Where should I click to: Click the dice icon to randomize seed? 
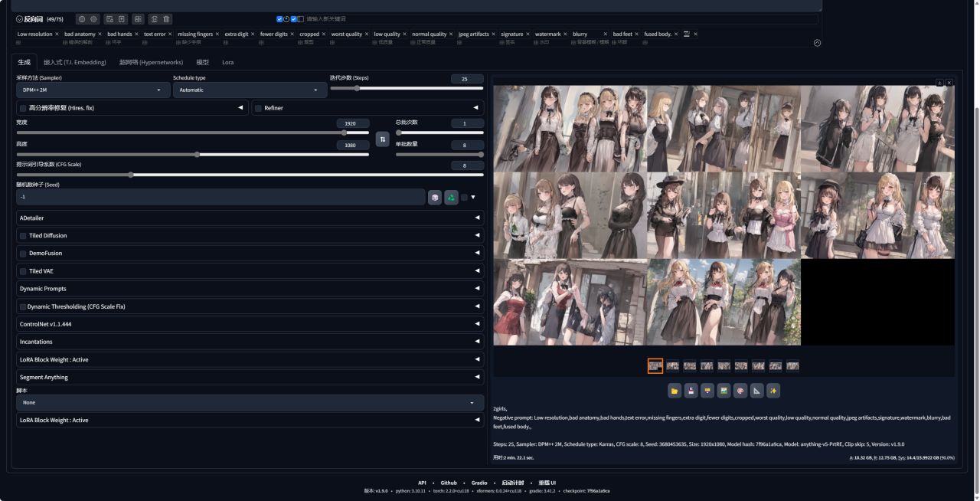click(435, 198)
